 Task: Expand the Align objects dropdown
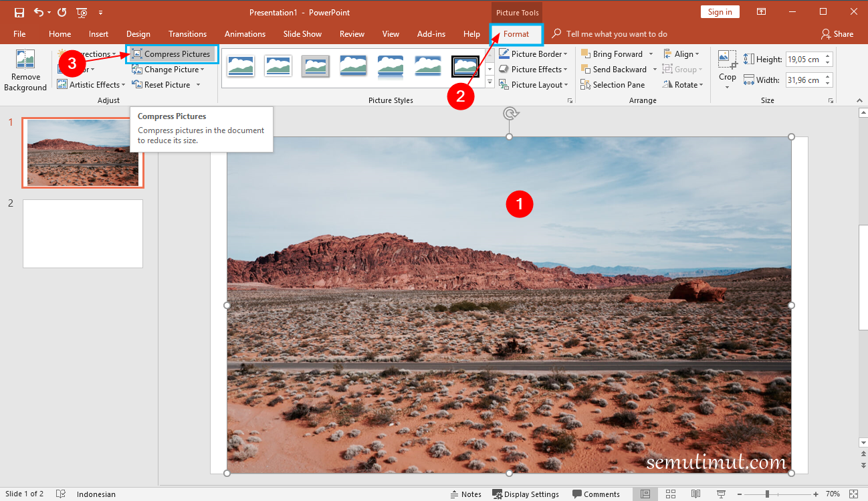pyautogui.click(x=681, y=54)
